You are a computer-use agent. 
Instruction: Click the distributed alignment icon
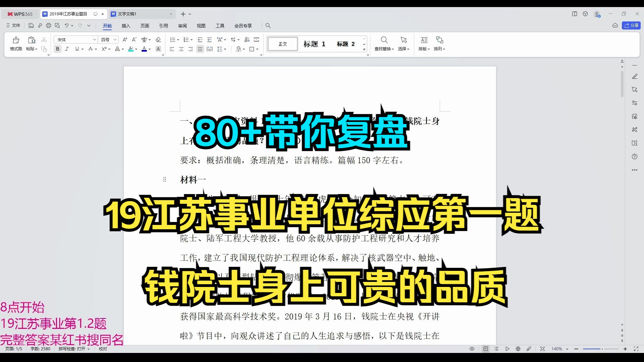[x=210, y=49]
